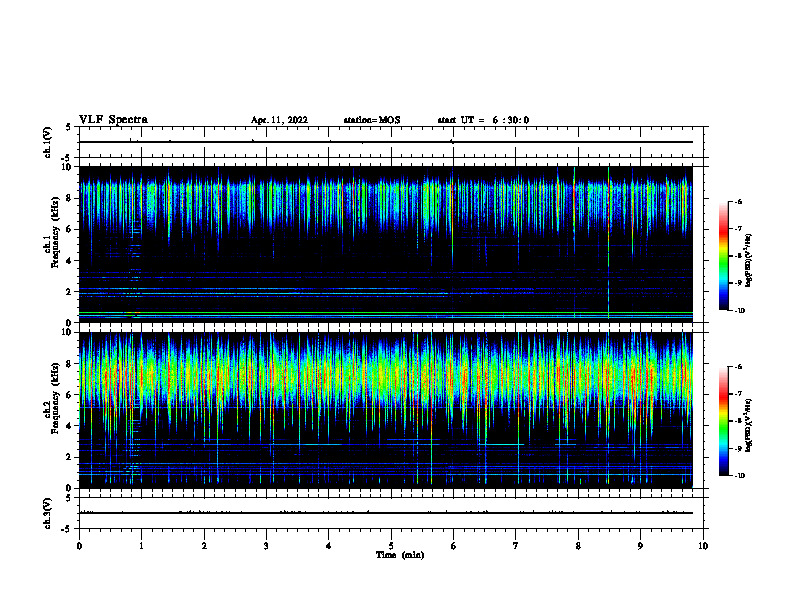Select the date text "Apr. 11, 2022"
The width and height of the screenshot is (792, 612).
tap(279, 120)
